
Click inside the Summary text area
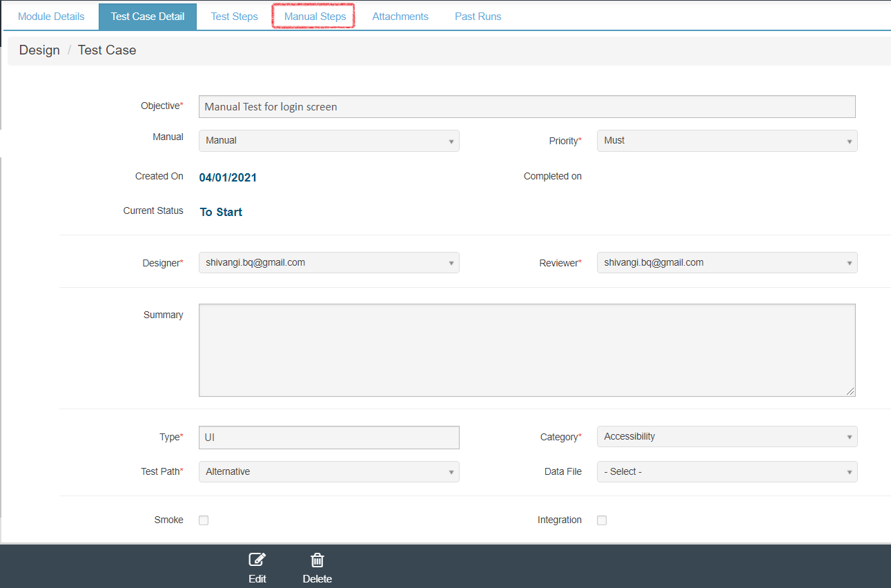(527, 351)
